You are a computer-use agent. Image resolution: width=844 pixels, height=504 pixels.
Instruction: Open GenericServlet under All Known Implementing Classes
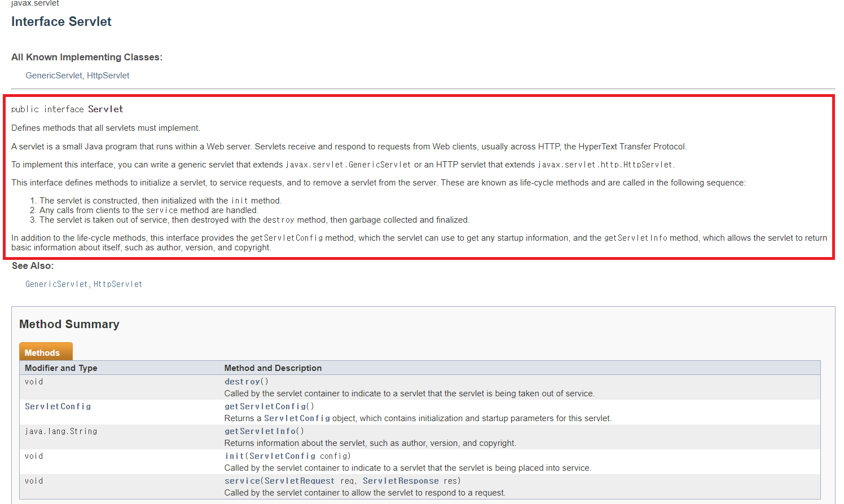tap(54, 76)
